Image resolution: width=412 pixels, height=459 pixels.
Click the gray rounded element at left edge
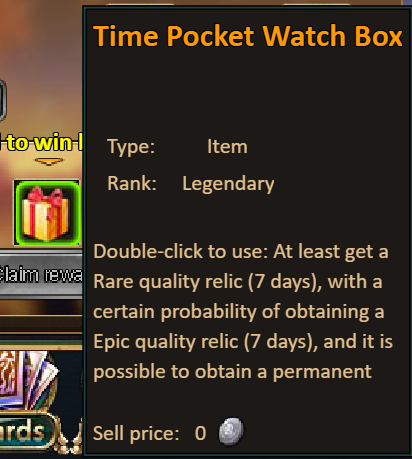[3, 100]
